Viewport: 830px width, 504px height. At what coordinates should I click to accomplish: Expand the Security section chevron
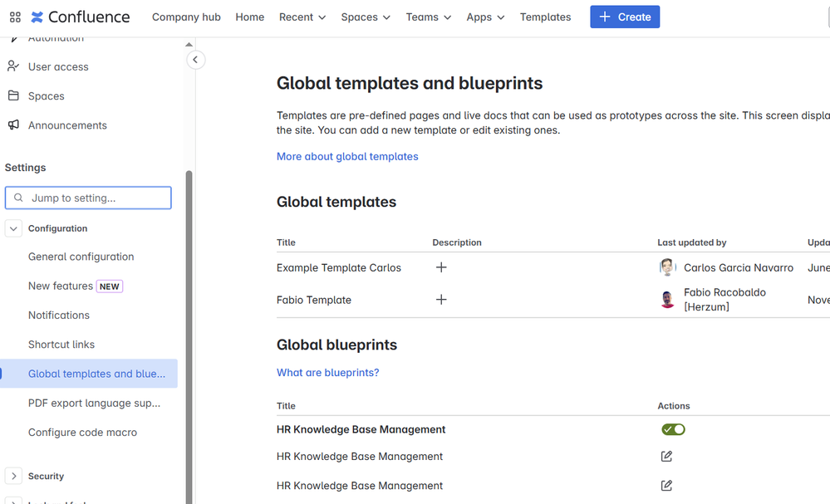pyautogui.click(x=13, y=476)
